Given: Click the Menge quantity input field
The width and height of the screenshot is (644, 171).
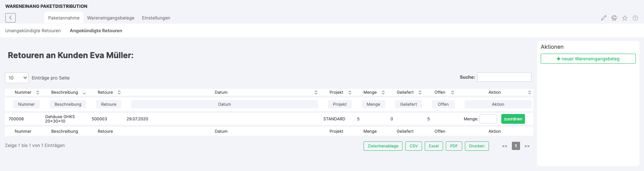Looking at the screenshot, I should [x=488, y=119].
